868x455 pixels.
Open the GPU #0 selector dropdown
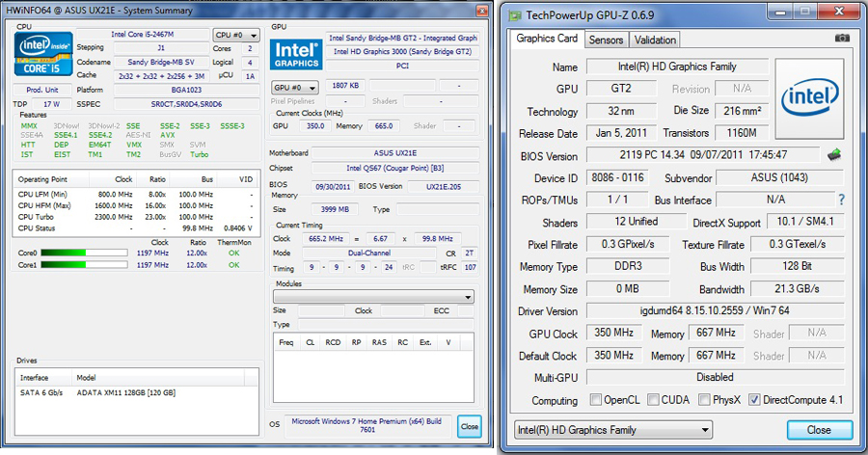tap(295, 88)
